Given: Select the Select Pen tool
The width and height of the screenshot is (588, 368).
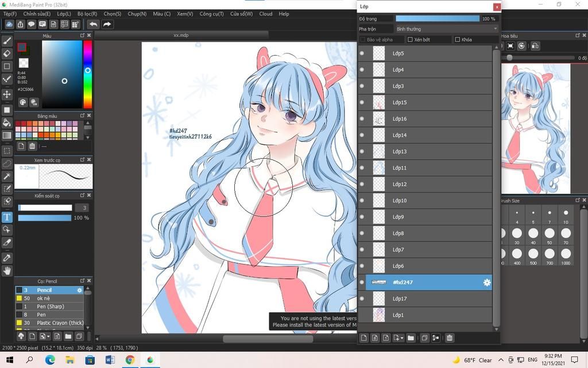Looking at the screenshot, I should point(7,189).
